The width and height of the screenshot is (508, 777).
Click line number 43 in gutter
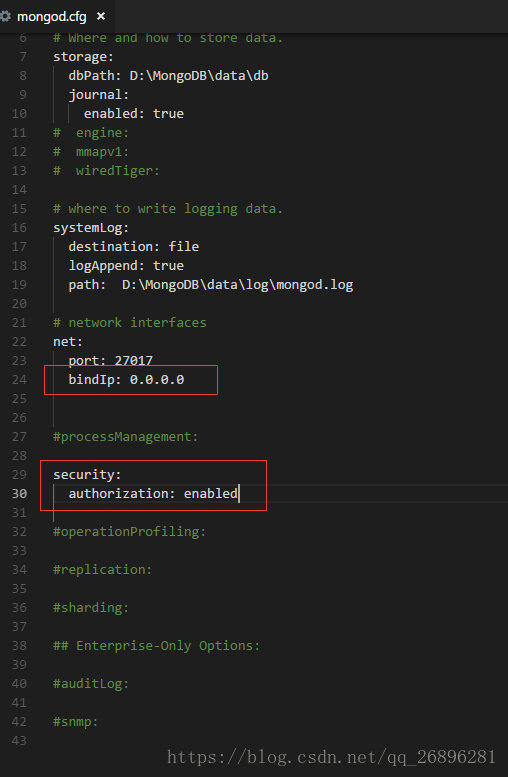click(x=19, y=740)
